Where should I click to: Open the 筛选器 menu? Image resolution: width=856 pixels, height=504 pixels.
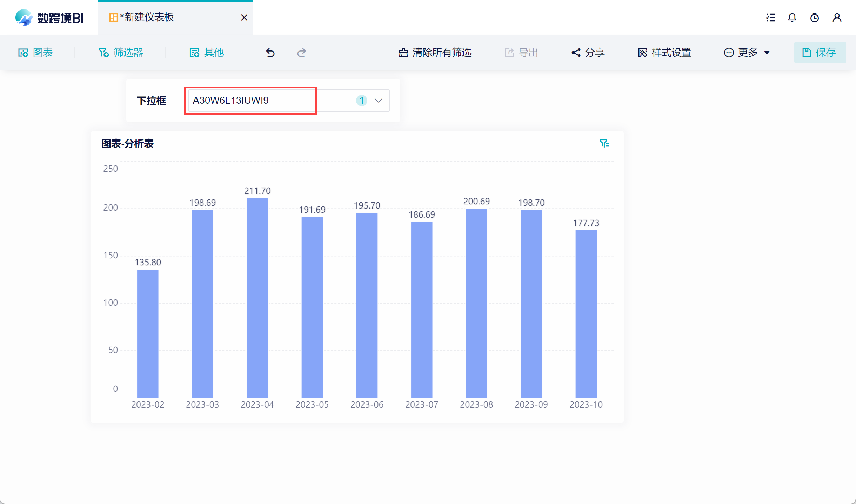tap(121, 53)
